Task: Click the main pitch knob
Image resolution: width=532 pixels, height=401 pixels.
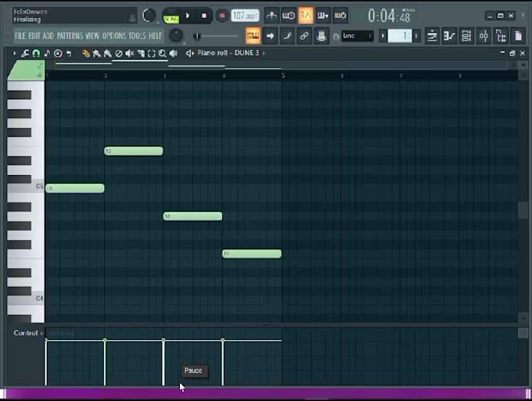Action: 176,36
